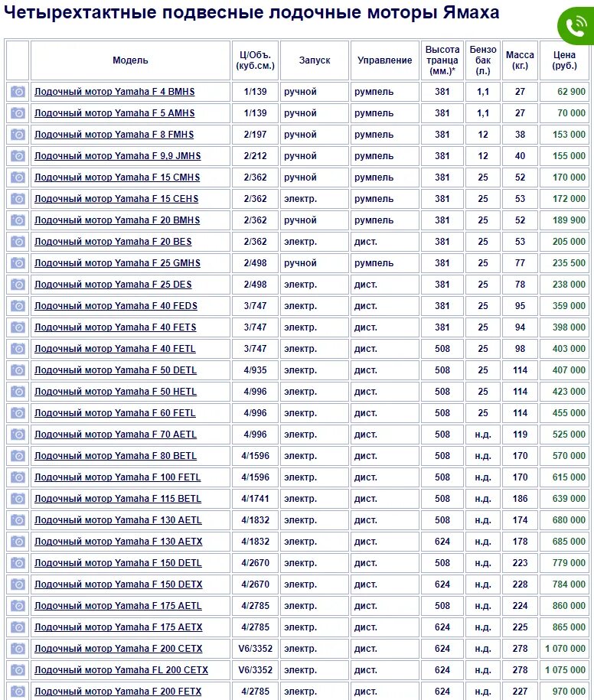Open link Лодочный мотор Yamaha F 15 CMHS
The width and height of the screenshot is (594, 700).
[117, 177]
